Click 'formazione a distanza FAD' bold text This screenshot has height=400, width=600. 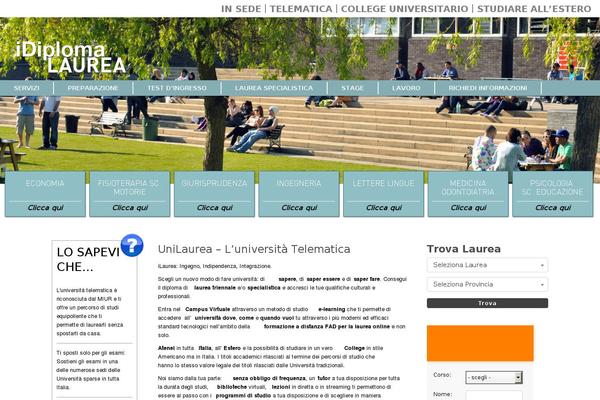click(300, 327)
